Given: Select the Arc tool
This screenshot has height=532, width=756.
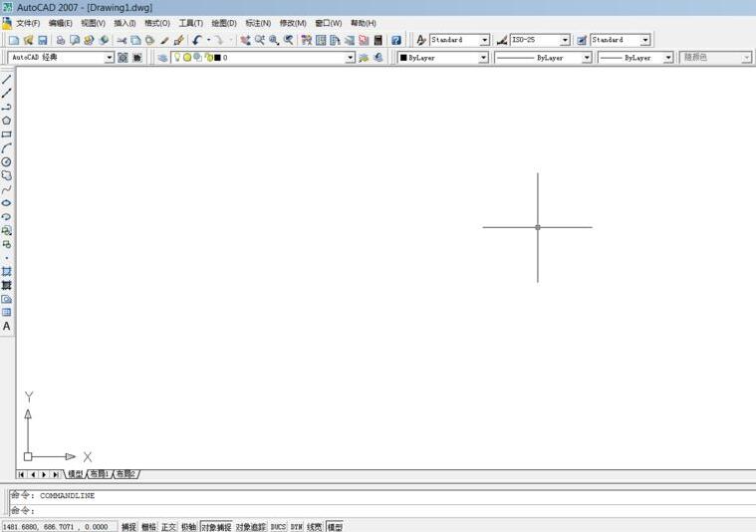Looking at the screenshot, I should coord(7,148).
